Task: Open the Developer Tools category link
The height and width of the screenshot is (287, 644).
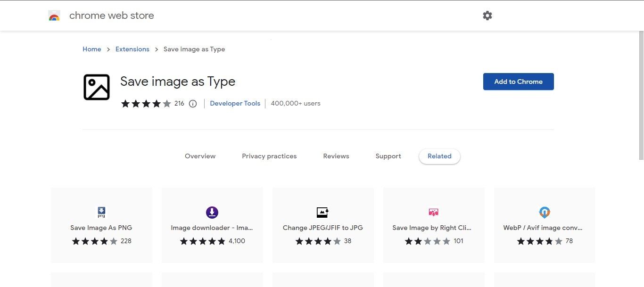Action: (x=235, y=103)
